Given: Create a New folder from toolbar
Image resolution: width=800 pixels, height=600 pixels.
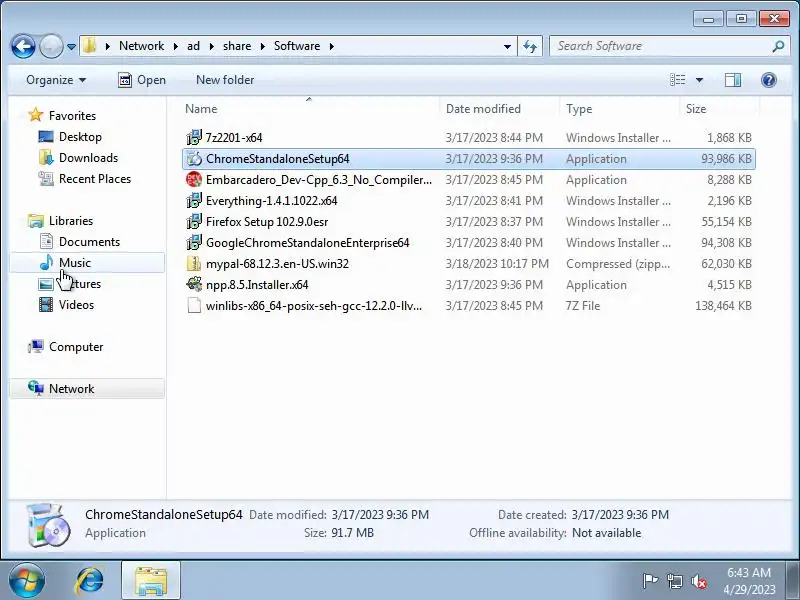Looking at the screenshot, I should point(225,80).
